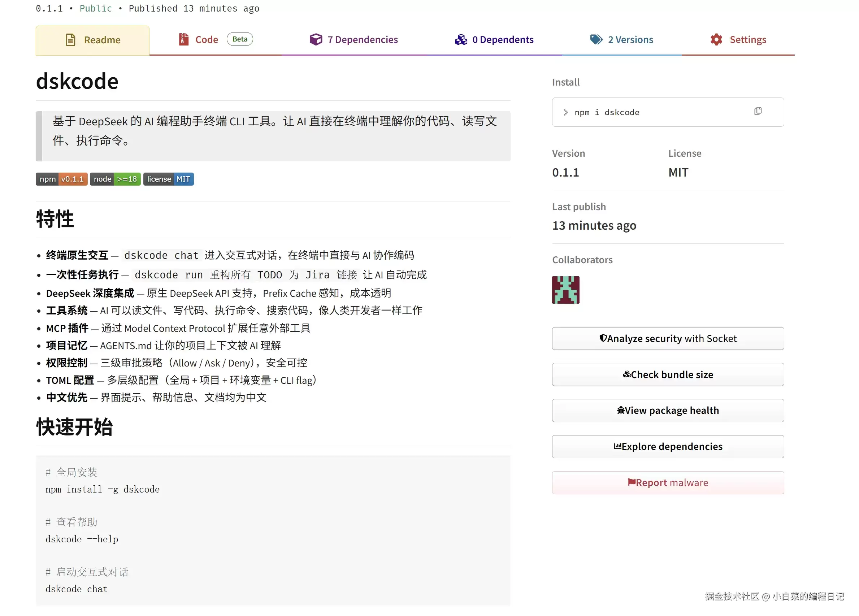The height and width of the screenshot is (616, 859).
Task: Click the Check bundle size button
Action: (668, 374)
